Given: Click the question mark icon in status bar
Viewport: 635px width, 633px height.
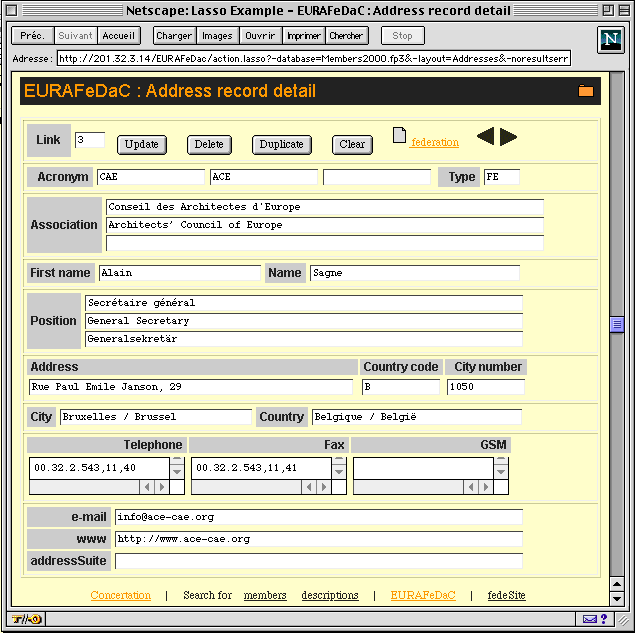Looking at the screenshot, I should coord(604,619).
